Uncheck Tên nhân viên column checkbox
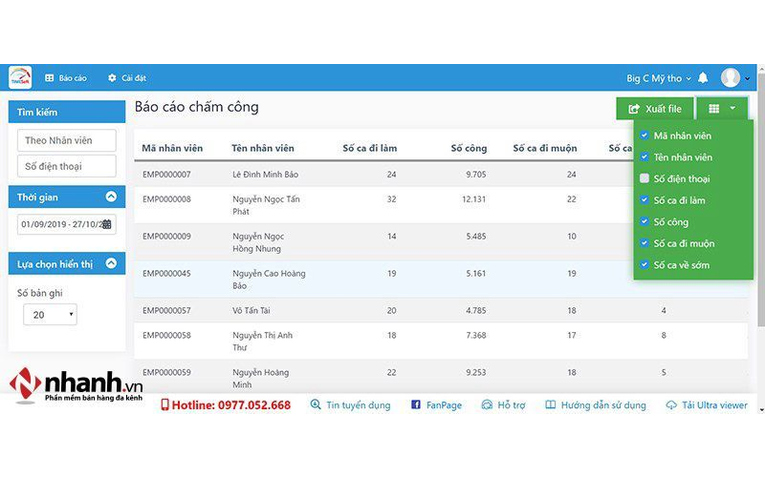 644,157
